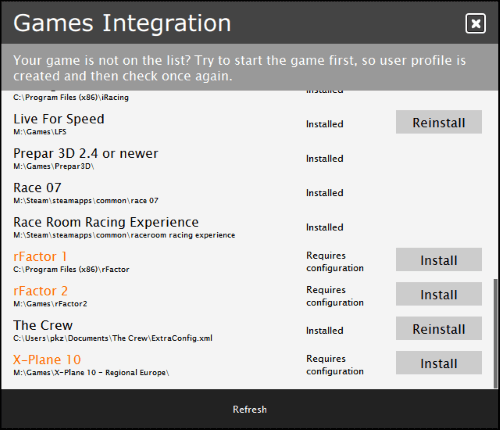Viewport: 500px width, 430px height.
Task: Click the 'Your game is not on the list' hint
Action: pyautogui.click(x=239, y=68)
